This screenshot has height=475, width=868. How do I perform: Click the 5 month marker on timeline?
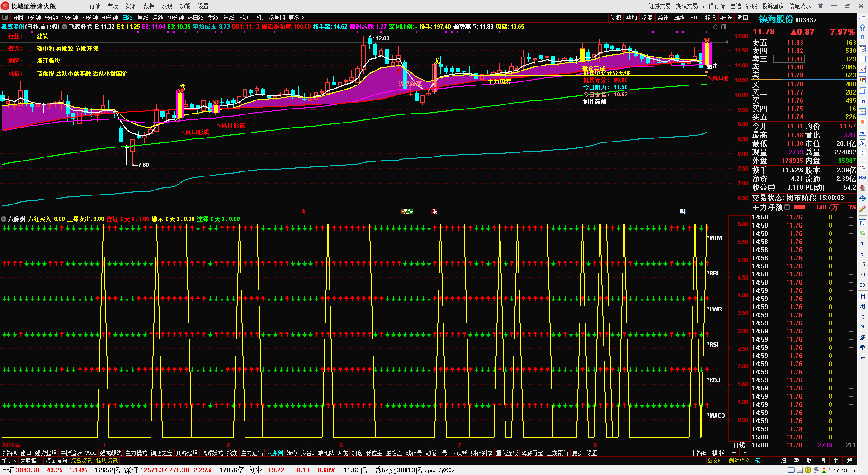click(229, 446)
